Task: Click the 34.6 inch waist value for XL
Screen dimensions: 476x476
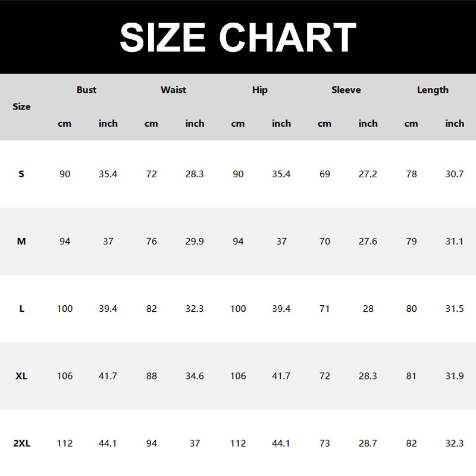Action: tap(195, 376)
